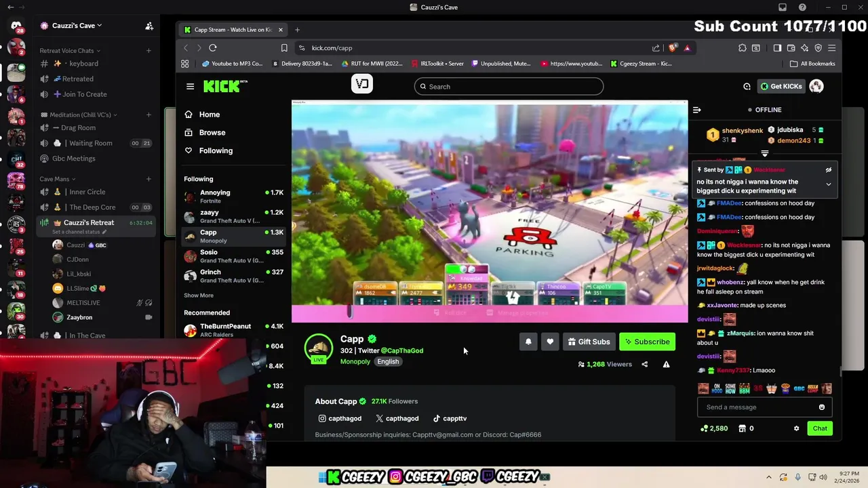Image resolution: width=868 pixels, height=488 pixels.
Task: Open emoji picker in chat input
Action: pos(822,407)
